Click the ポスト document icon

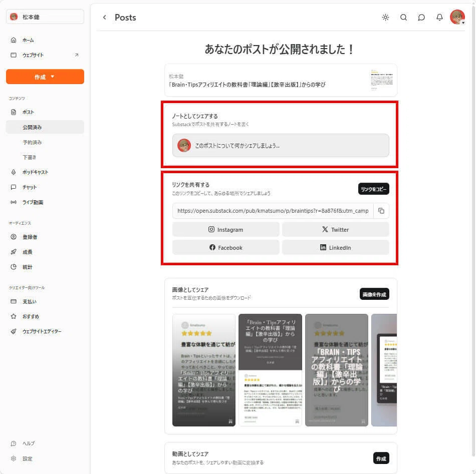click(14, 112)
